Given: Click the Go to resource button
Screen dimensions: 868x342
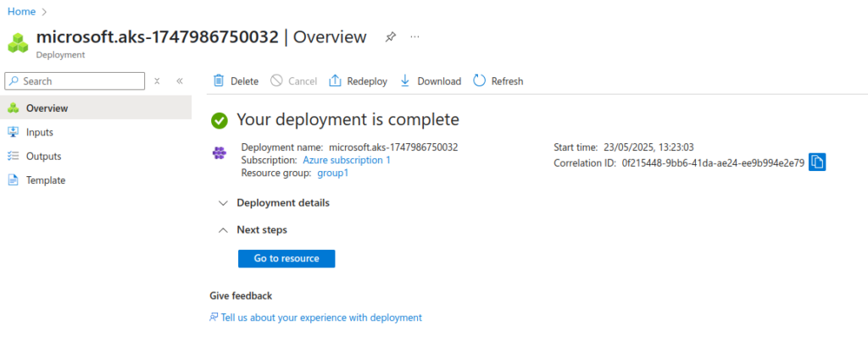Looking at the screenshot, I should click(x=287, y=258).
